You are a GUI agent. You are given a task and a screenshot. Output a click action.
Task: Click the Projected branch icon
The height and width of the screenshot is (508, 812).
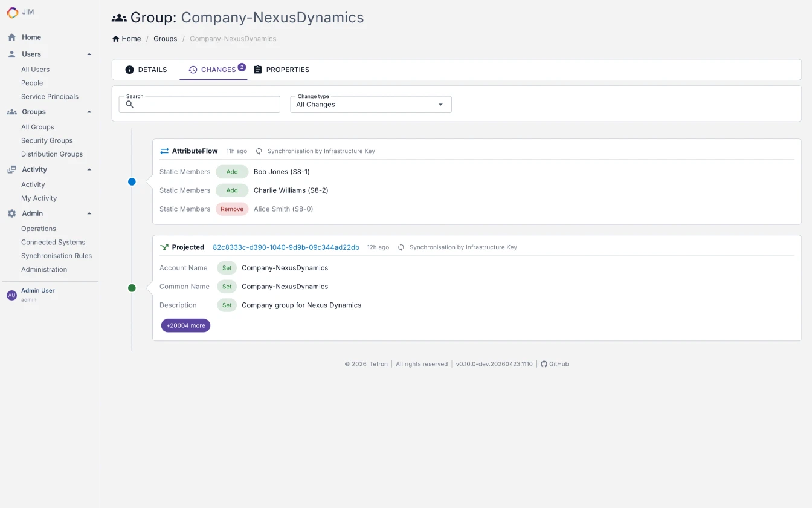click(164, 247)
